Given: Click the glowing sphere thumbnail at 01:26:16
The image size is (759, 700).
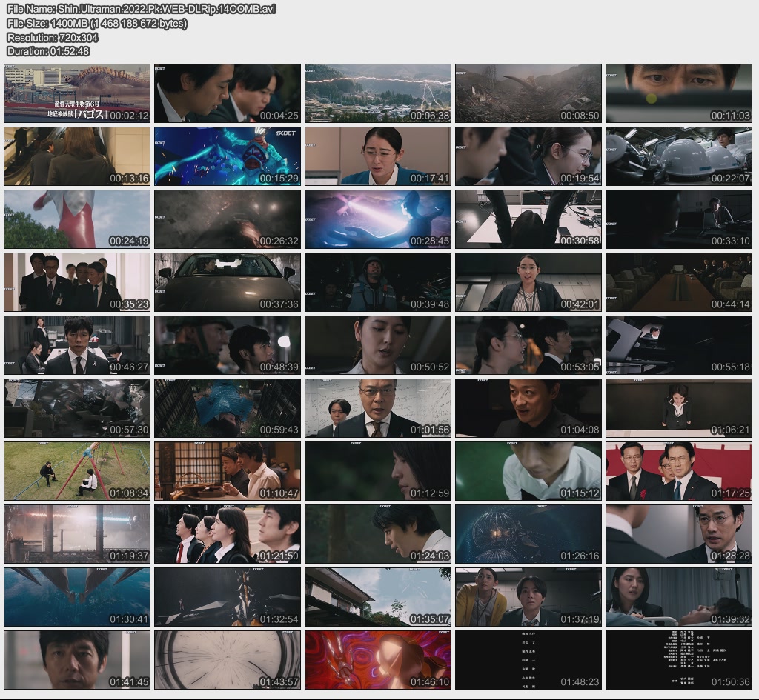Looking at the screenshot, I should tap(528, 534).
